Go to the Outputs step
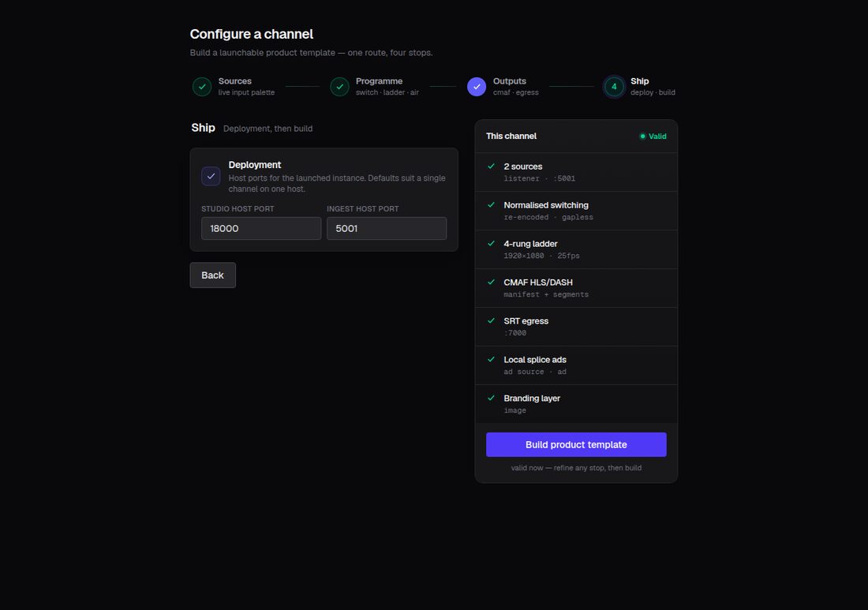The image size is (868, 610). tap(503, 87)
